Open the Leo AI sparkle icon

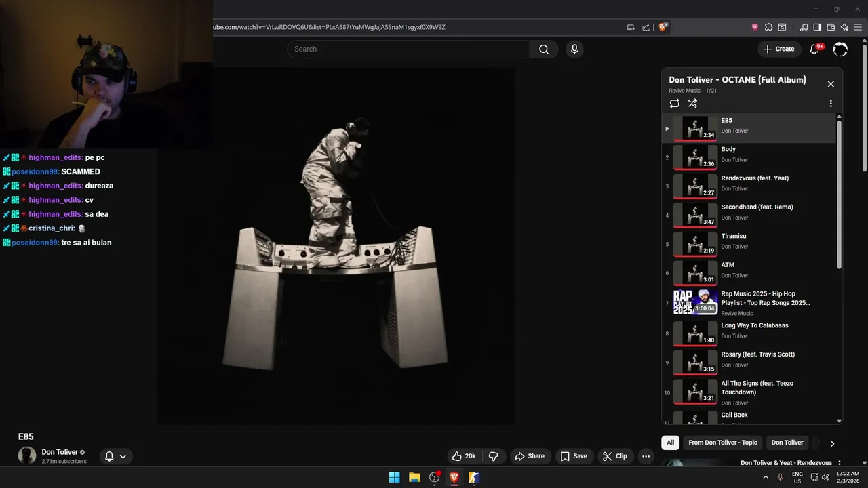(844, 27)
